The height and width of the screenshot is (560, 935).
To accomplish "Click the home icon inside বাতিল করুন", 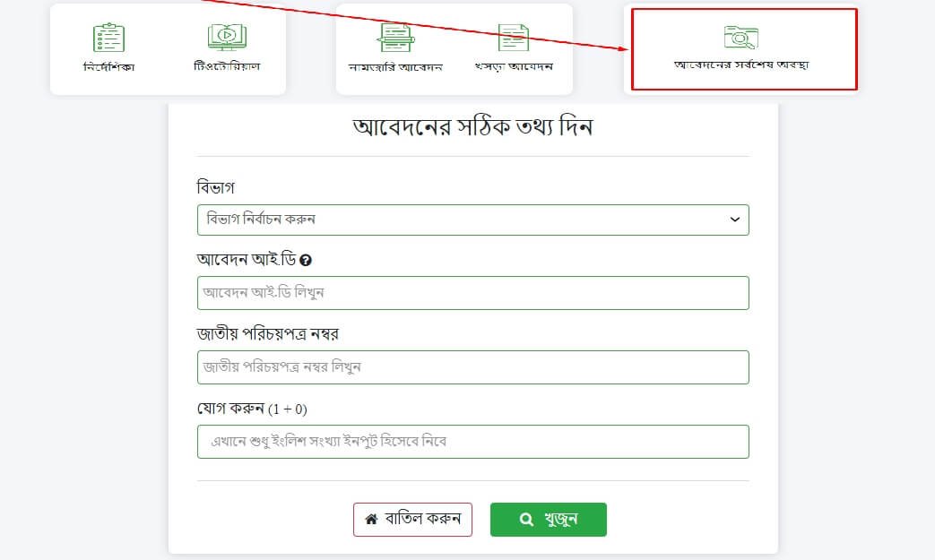I will [x=371, y=519].
